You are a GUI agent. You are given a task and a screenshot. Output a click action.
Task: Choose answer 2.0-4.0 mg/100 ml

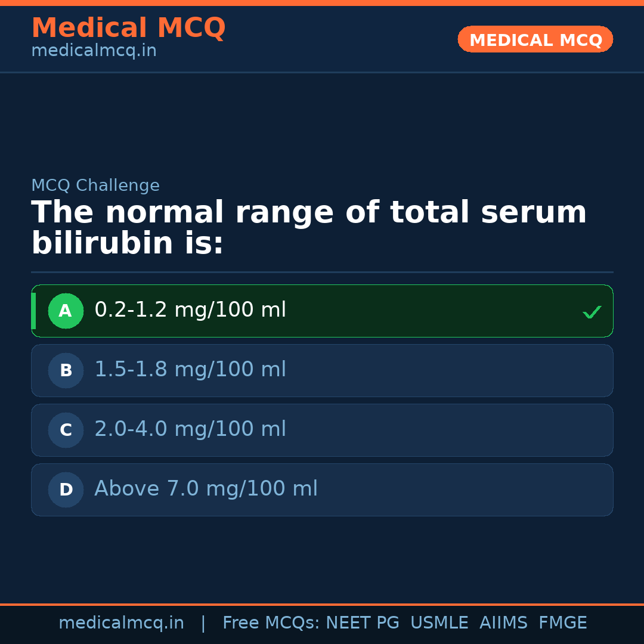pos(190,429)
